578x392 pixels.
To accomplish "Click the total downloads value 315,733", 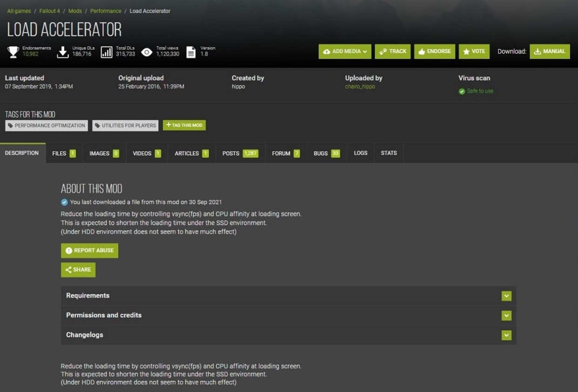I will [x=125, y=54].
